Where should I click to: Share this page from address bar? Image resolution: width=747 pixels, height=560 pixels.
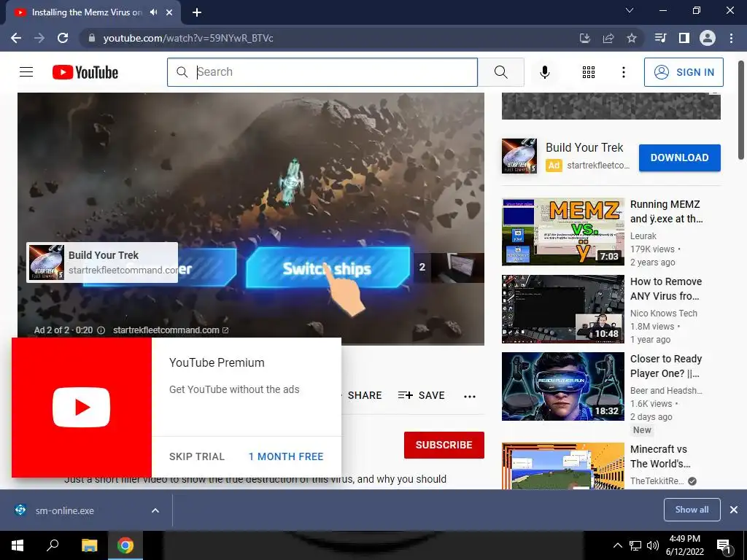tap(608, 38)
